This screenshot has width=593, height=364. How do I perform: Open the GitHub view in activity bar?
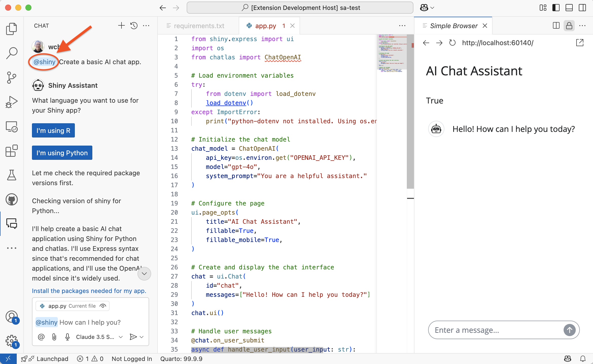click(11, 199)
